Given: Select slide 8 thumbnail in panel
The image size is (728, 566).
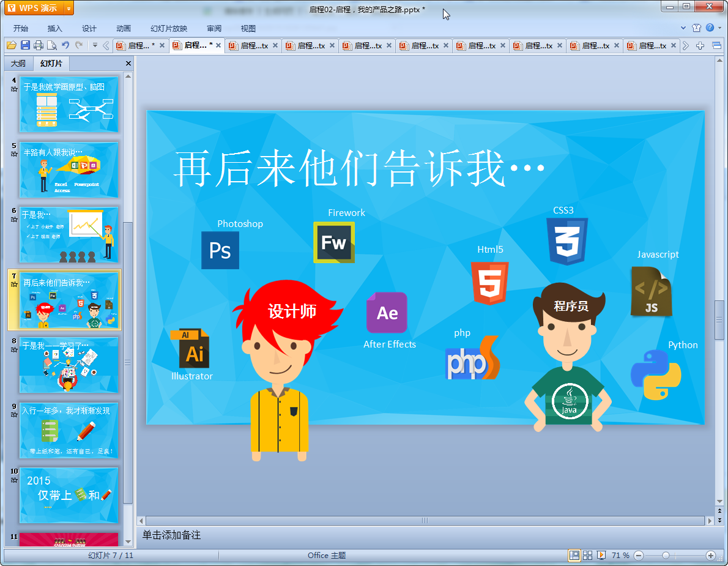Looking at the screenshot, I should tap(69, 365).
